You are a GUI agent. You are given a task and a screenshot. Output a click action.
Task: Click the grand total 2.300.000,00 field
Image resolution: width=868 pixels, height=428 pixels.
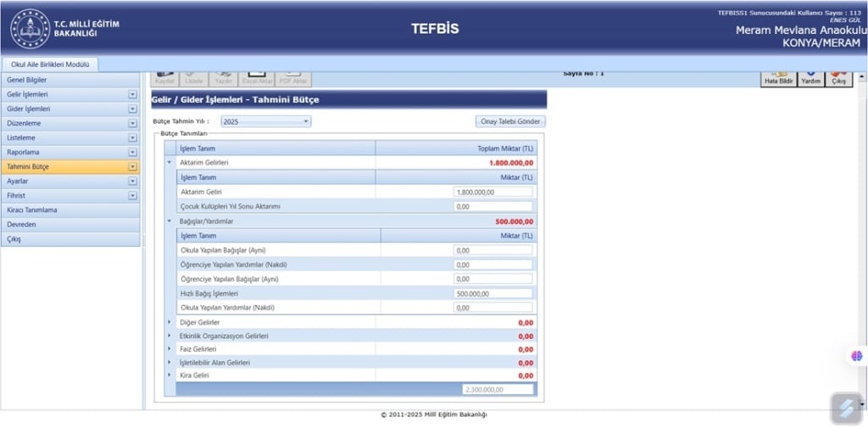click(498, 389)
